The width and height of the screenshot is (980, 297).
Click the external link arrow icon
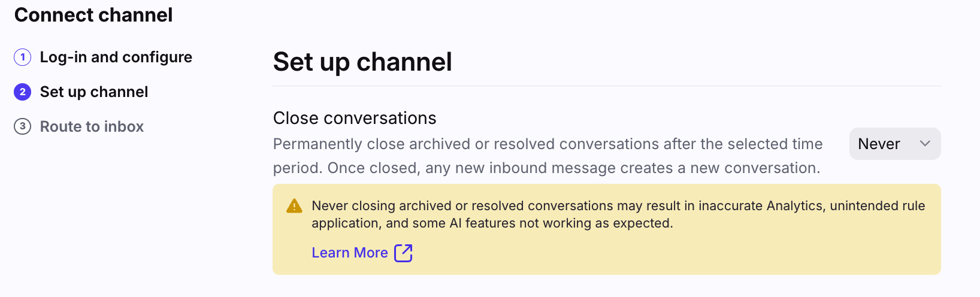click(403, 253)
